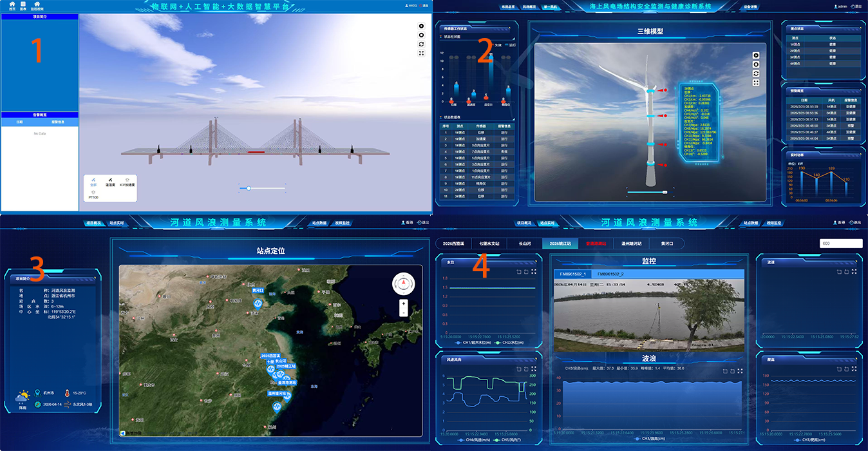Viewport: 868px width, 451px height.
Task: Open the 图表 chart icon in top-left toolbar
Action: [23, 5]
